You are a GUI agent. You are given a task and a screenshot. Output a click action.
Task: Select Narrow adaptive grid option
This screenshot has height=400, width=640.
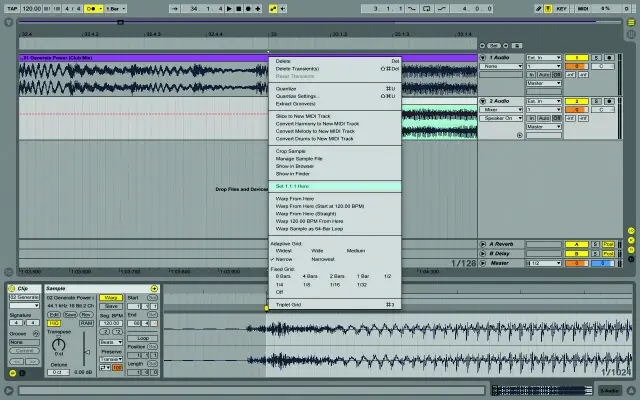click(284, 259)
